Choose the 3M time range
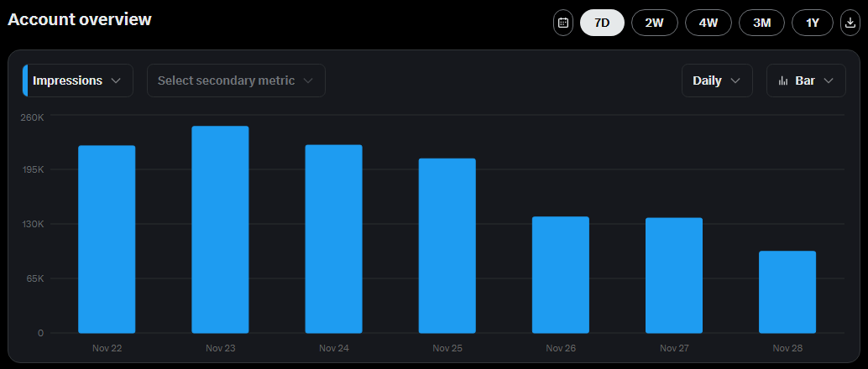The width and height of the screenshot is (868, 369). (x=762, y=23)
